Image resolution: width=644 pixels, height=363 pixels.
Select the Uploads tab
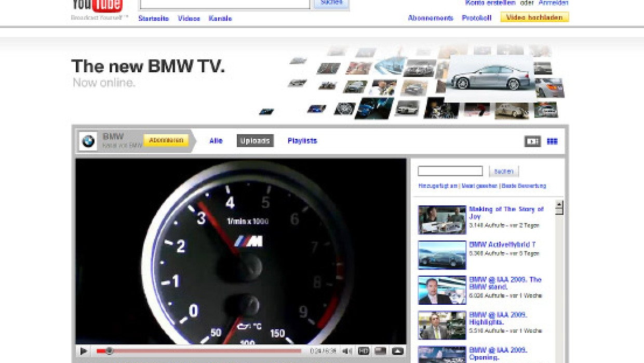pos(255,141)
